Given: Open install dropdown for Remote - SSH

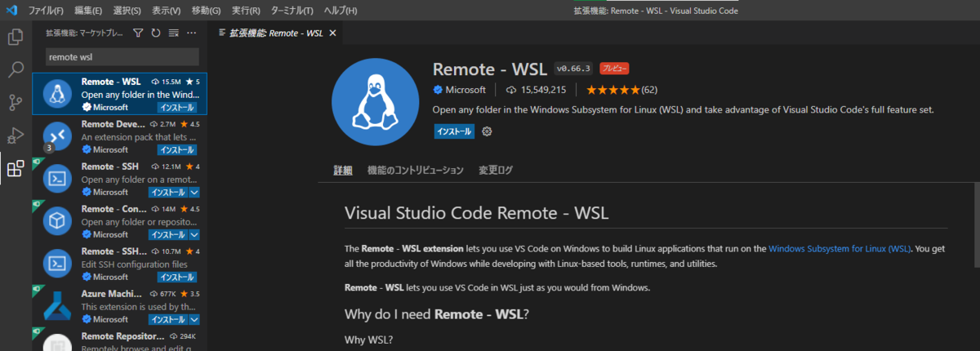Looking at the screenshot, I should click(194, 192).
